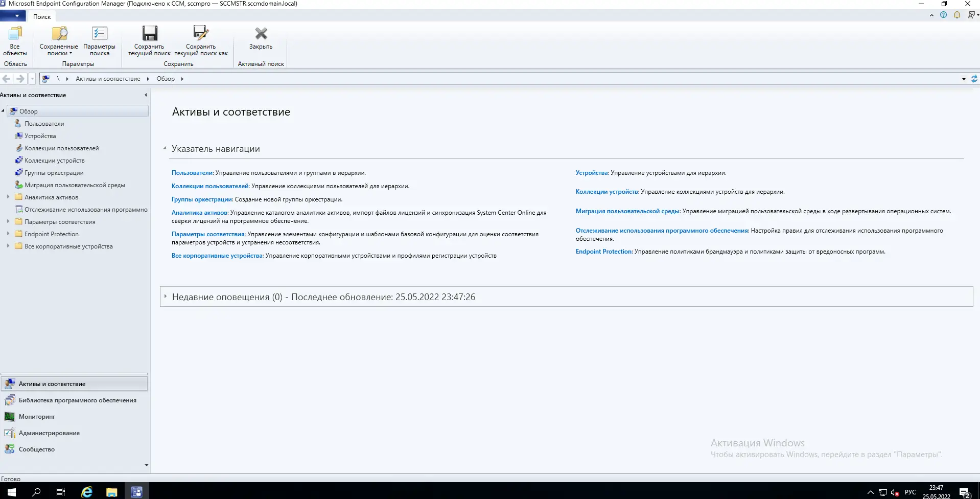980x499 pixels.
Task: Open Все корпоративные устройства link in main pane
Action: [217, 256]
